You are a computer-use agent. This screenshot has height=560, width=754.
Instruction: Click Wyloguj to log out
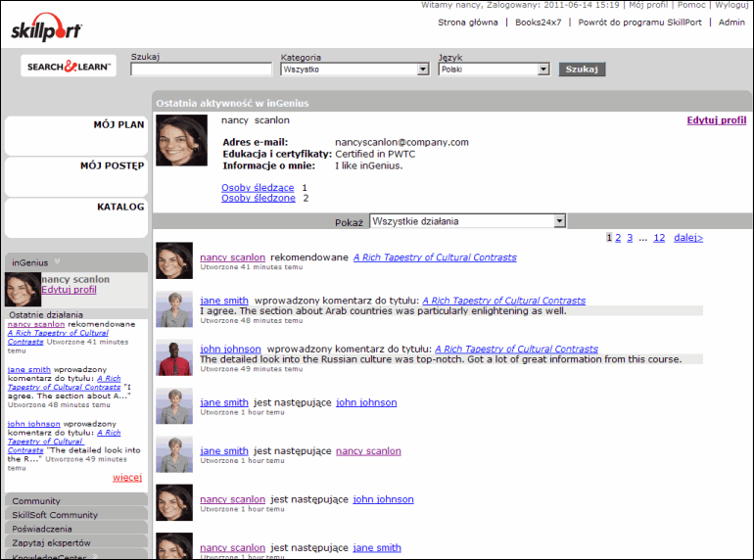(x=731, y=6)
